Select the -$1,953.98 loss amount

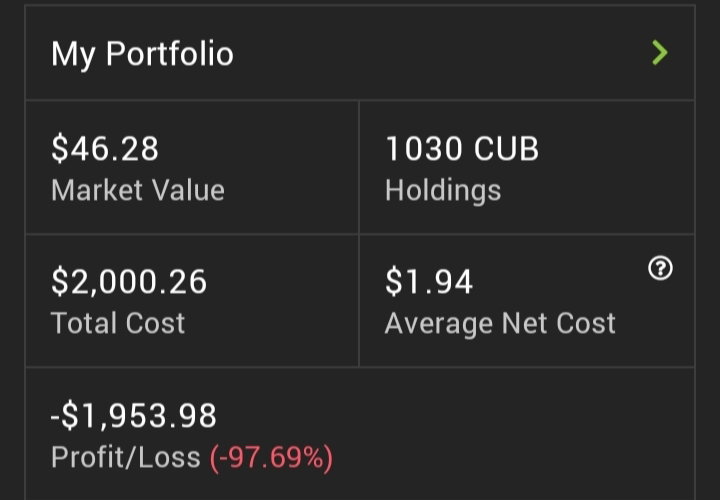point(133,416)
